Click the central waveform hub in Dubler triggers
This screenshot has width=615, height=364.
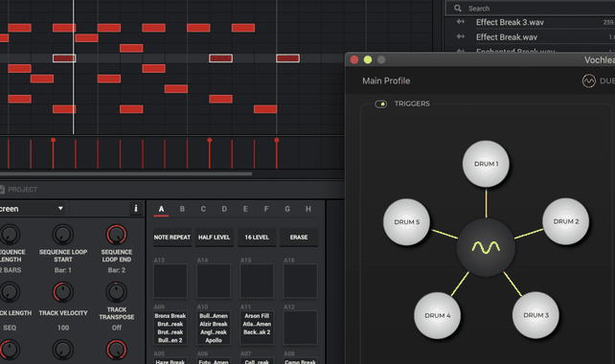pos(486,247)
